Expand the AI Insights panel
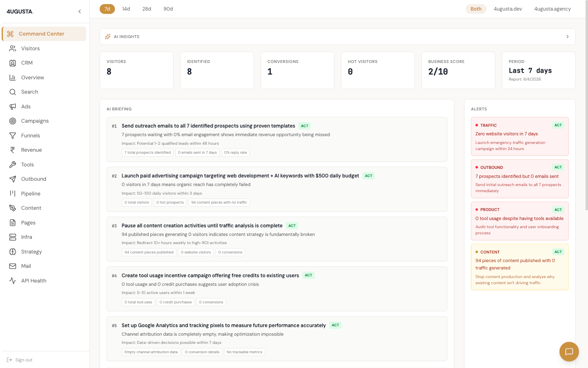The width and height of the screenshot is (588, 368). pos(567,36)
